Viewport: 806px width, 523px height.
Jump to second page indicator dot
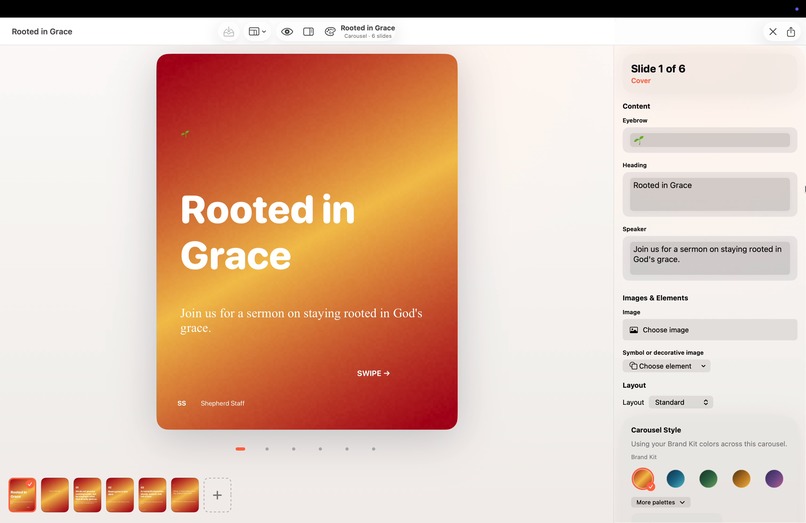pos(267,449)
